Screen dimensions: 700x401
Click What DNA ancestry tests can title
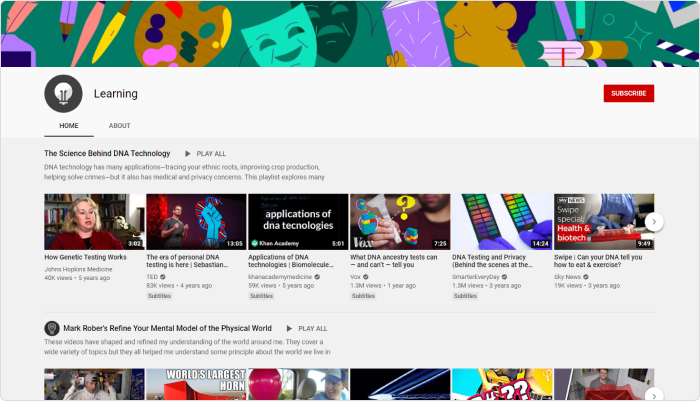click(x=394, y=261)
